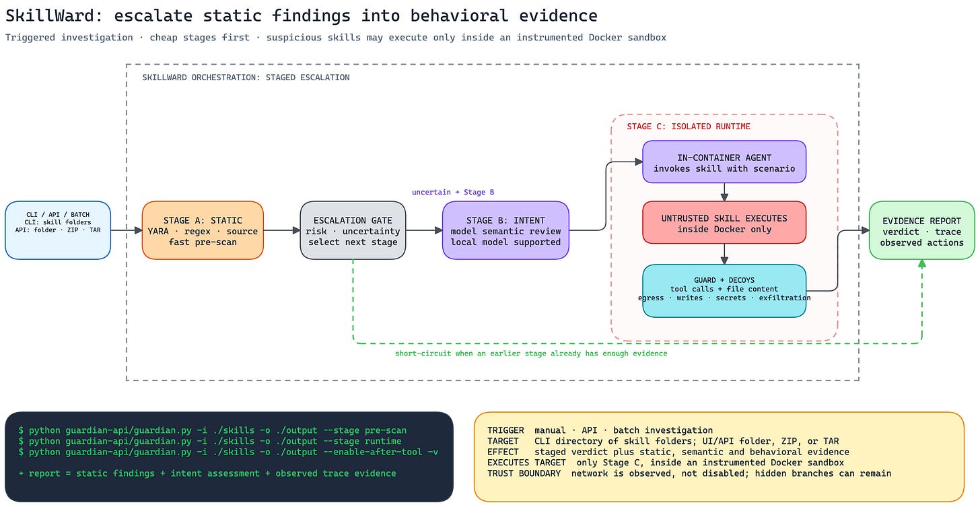Viewport: 980px width, 507px height.
Task: Click 'risk · uncertainty' text in gate
Action: pyautogui.click(x=353, y=232)
